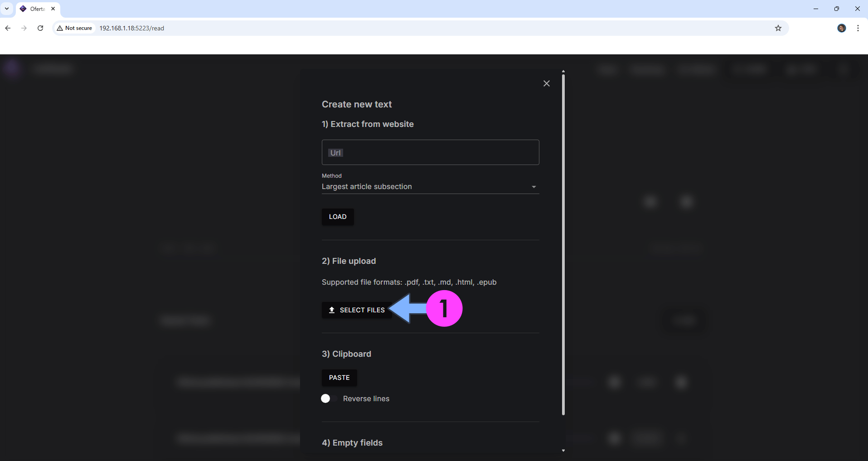
Task: Click the Reverse lines label
Action: (x=366, y=398)
